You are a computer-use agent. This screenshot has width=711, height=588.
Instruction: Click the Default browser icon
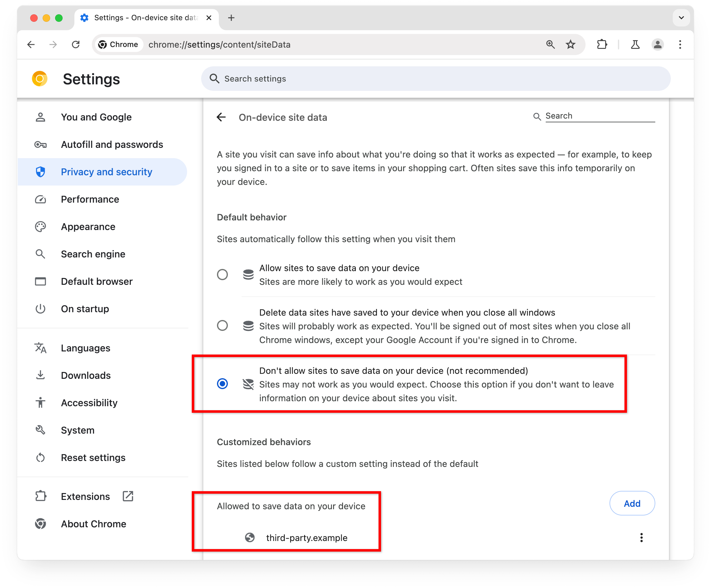coord(40,282)
